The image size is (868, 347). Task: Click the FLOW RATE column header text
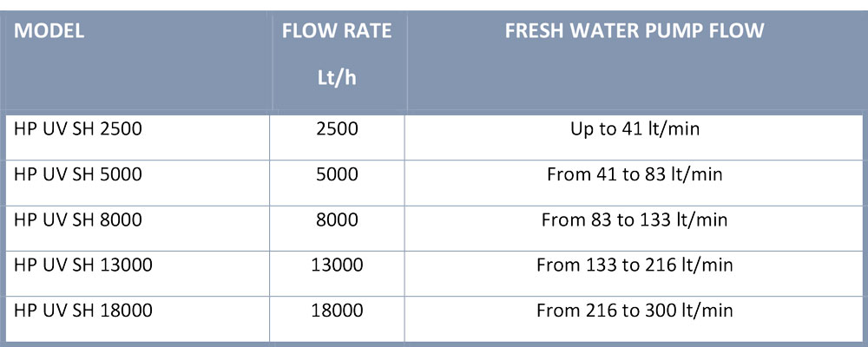click(x=337, y=32)
